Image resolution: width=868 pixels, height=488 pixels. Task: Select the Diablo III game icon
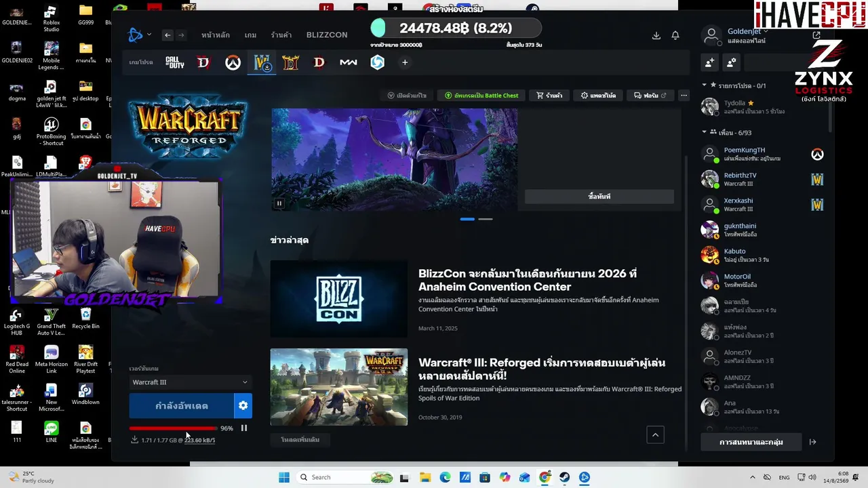pos(319,62)
